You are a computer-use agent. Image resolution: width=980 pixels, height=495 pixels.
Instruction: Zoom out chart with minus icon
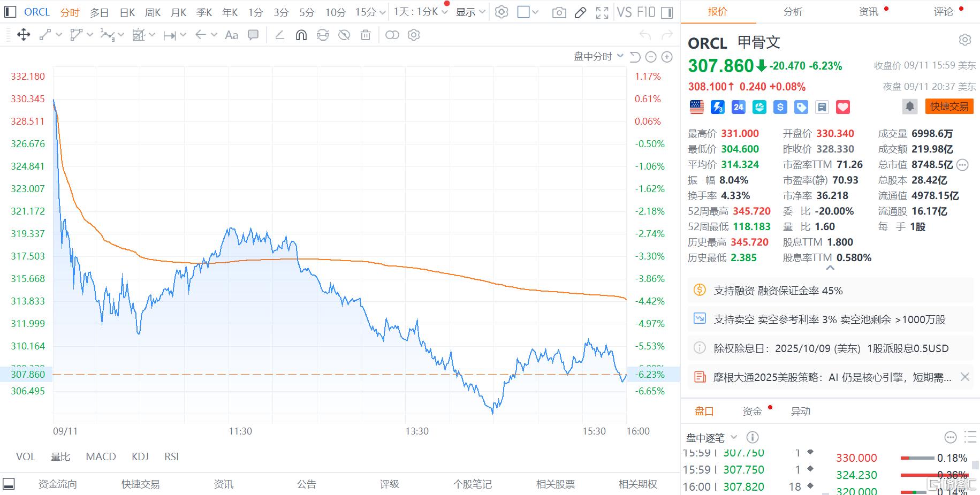(x=651, y=57)
